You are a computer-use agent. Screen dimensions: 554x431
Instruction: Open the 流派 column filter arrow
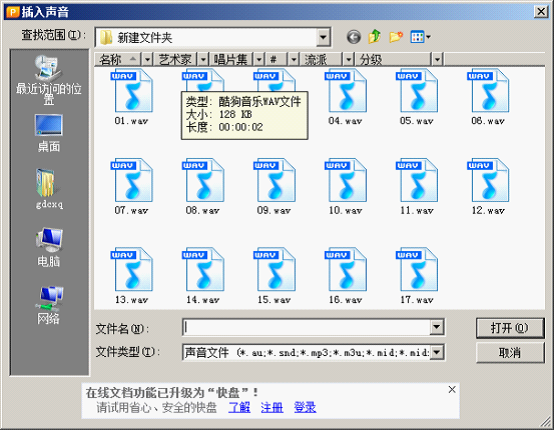pos(349,59)
